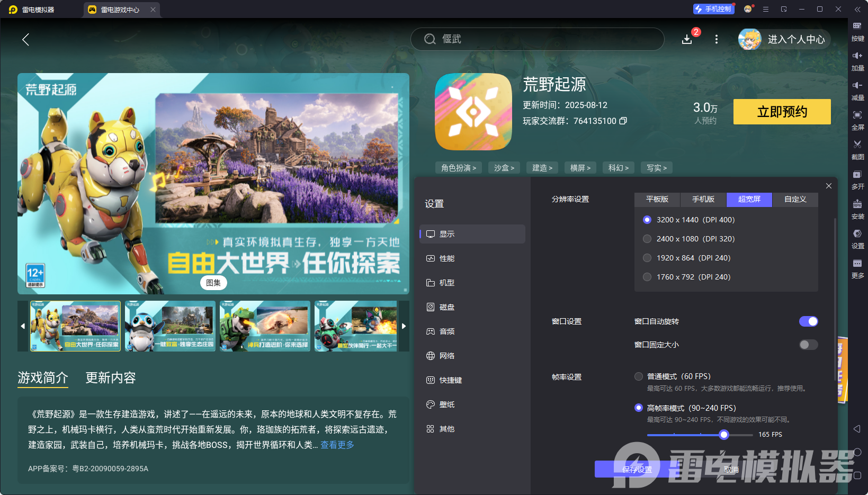Click the FPS slider handle at 165
This screenshot has height=495, width=868.
point(724,435)
